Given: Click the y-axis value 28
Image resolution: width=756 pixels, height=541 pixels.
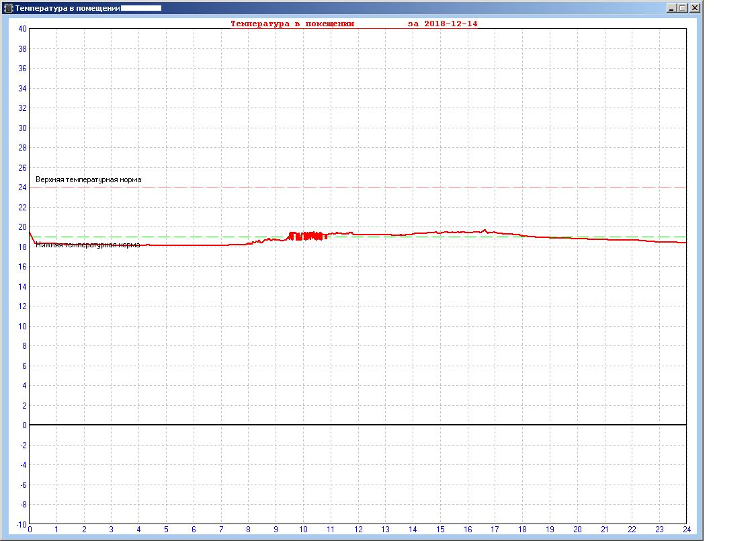Looking at the screenshot, I should (23, 148).
